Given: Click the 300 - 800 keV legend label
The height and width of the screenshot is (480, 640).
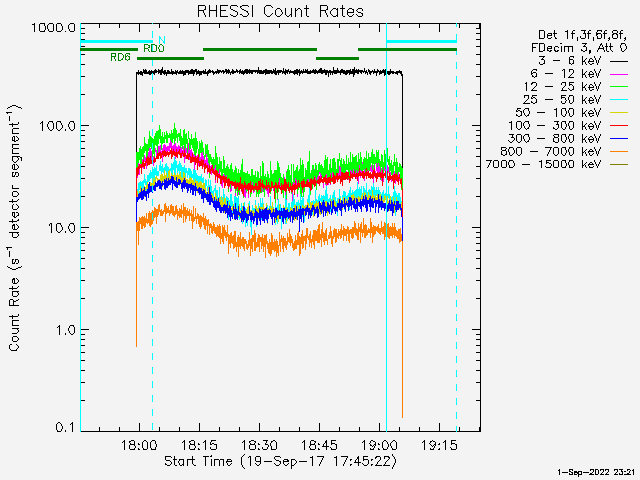Looking at the screenshot, I should point(555,139).
